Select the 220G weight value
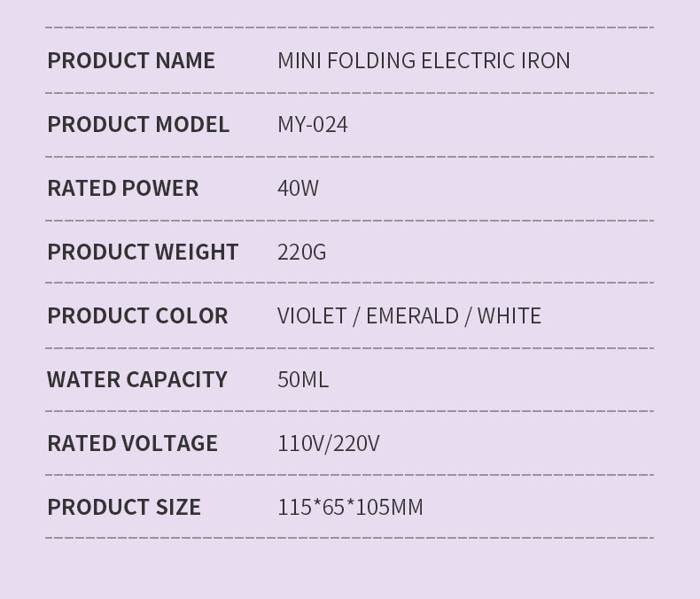Screen dimensions: 700x599 point(301,252)
